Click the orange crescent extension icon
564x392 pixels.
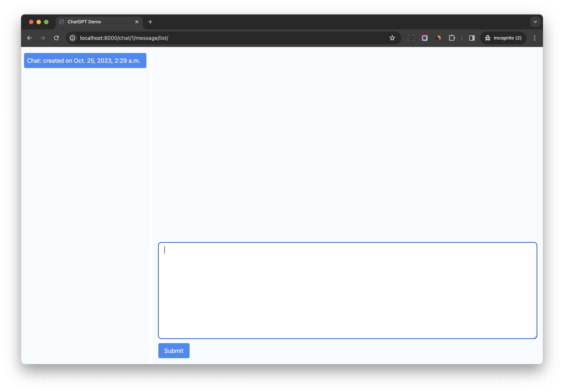point(438,38)
